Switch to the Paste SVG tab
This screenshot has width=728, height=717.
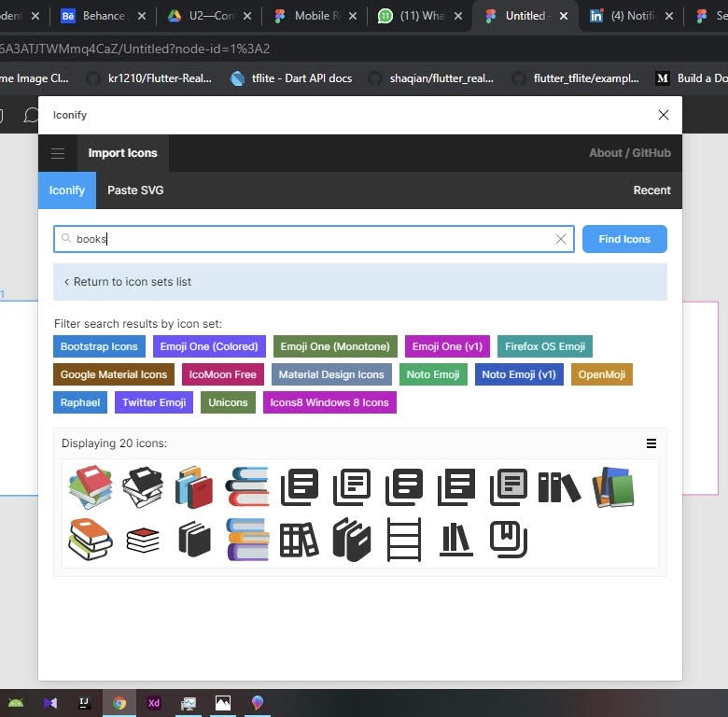coord(135,190)
